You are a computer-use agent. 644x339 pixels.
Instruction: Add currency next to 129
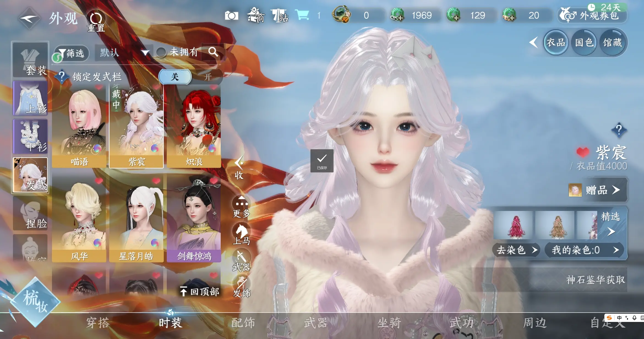(453, 15)
